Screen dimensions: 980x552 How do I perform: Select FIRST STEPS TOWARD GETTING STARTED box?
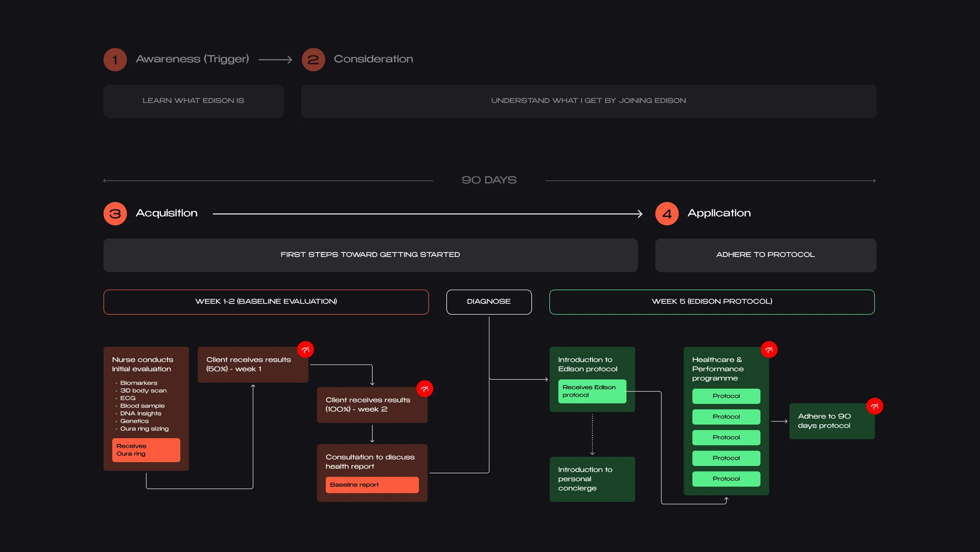pos(370,255)
